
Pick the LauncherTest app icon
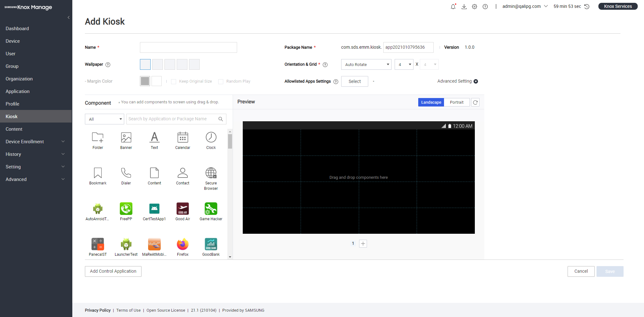click(126, 244)
